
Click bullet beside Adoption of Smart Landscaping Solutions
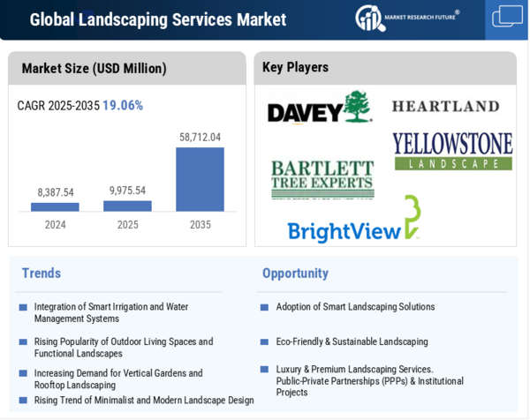click(x=264, y=308)
